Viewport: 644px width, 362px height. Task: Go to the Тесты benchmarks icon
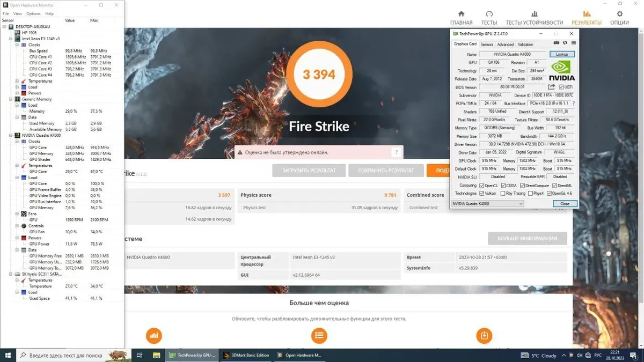pyautogui.click(x=489, y=14)
